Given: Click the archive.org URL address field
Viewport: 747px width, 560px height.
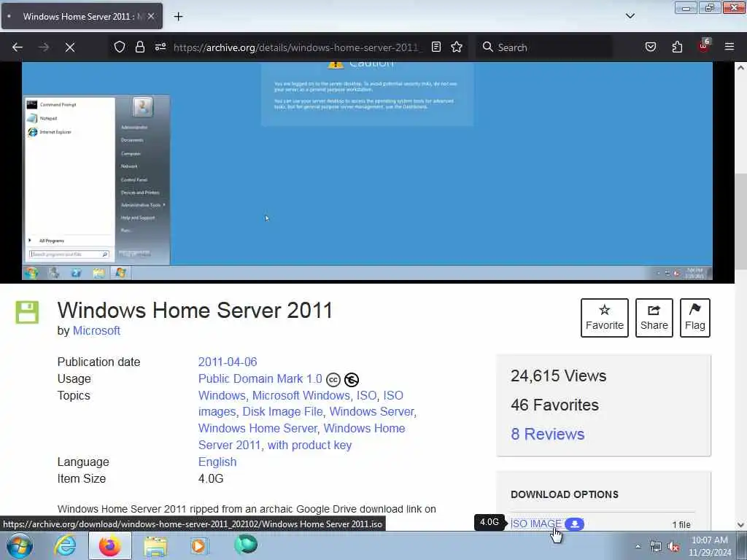Looking at the screenshot, I should (298, 47).
